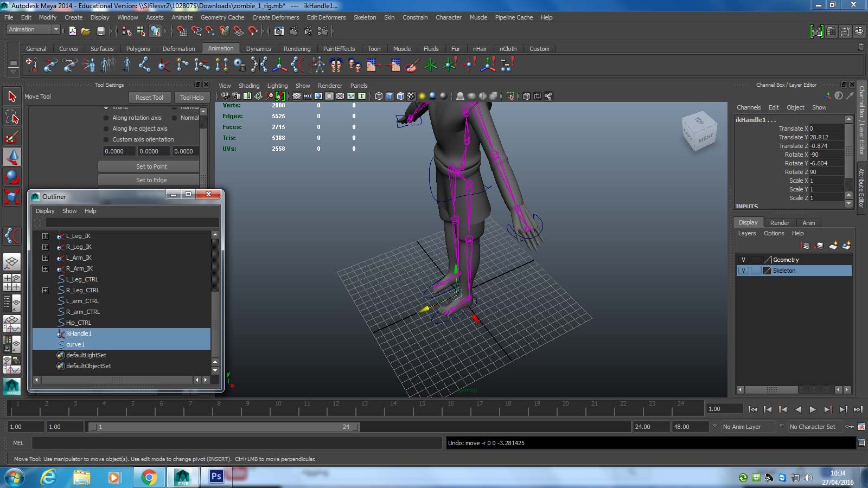Click the MEL command input field
Viewport: 868px width, 488px height.
[237, 443]
